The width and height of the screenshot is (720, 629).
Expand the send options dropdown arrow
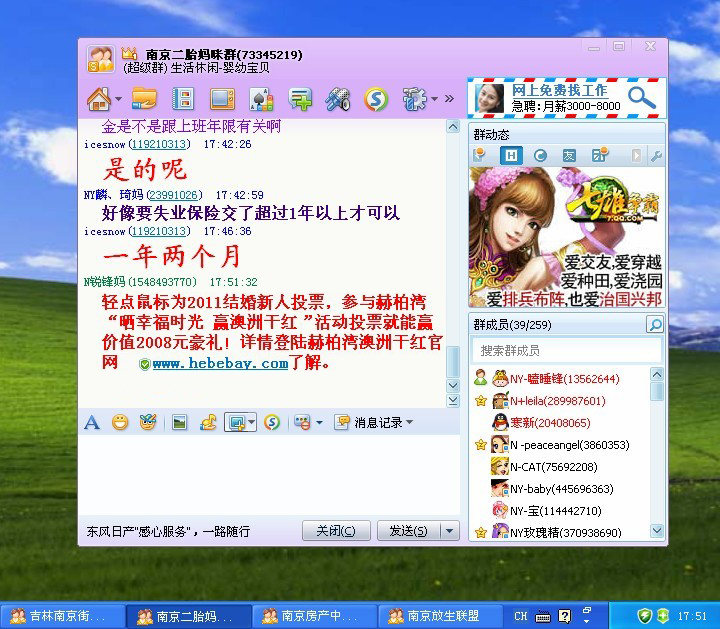click(450, 531)
